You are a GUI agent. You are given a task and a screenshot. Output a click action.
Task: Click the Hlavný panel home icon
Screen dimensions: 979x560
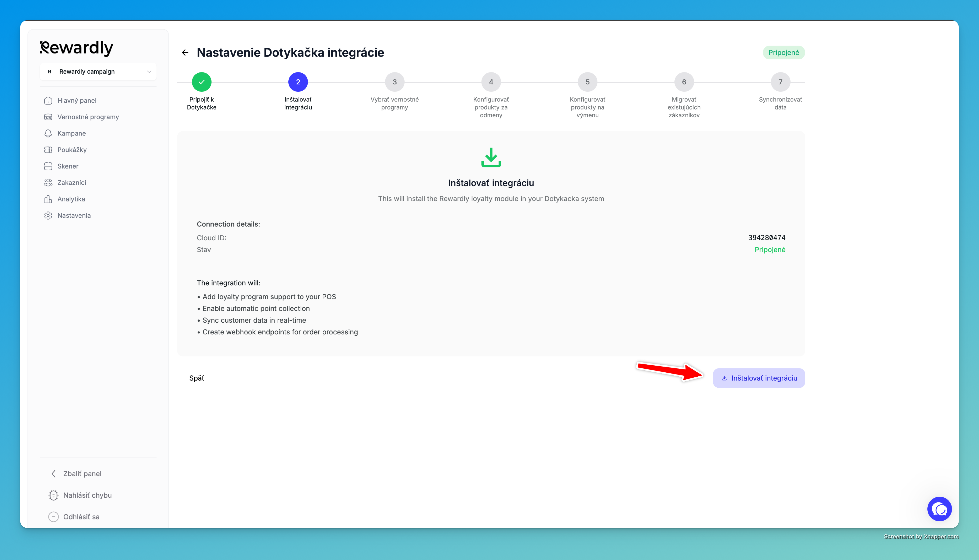click(48, 100)
